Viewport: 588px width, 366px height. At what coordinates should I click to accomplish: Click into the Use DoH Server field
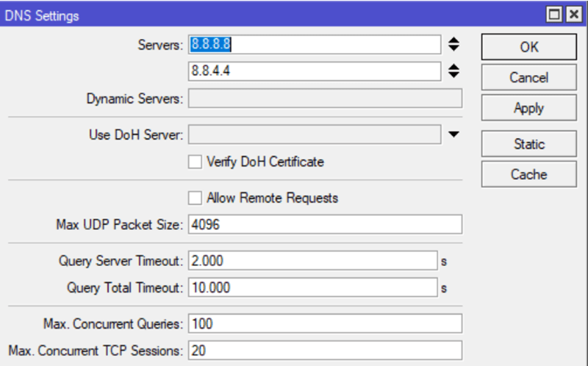315,134
